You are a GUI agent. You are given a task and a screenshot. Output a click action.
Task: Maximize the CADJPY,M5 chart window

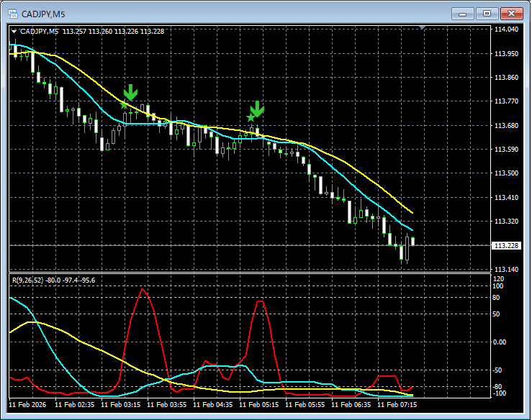[x=487, y=12]
